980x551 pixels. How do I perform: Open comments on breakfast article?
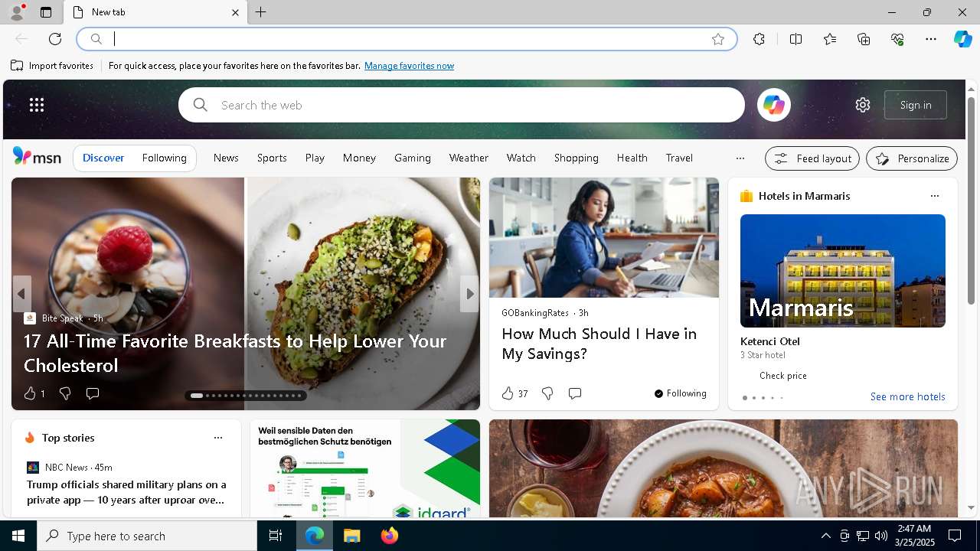[x=93, y=393]
